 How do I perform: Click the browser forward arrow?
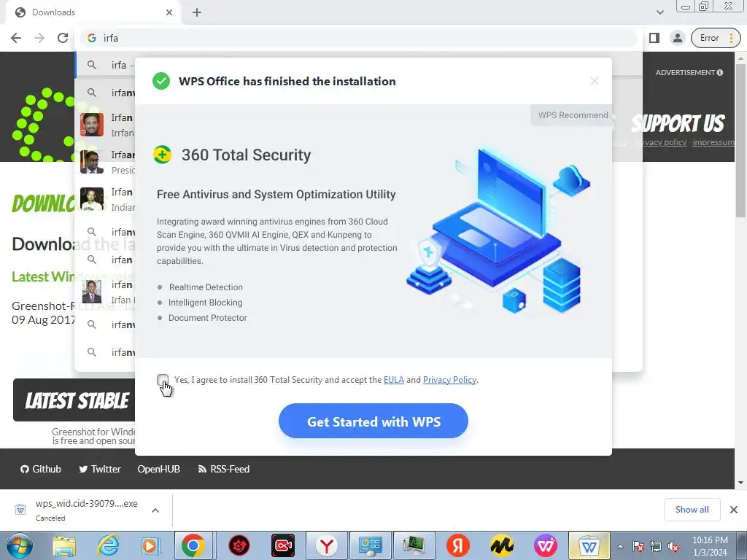(39, 38)
